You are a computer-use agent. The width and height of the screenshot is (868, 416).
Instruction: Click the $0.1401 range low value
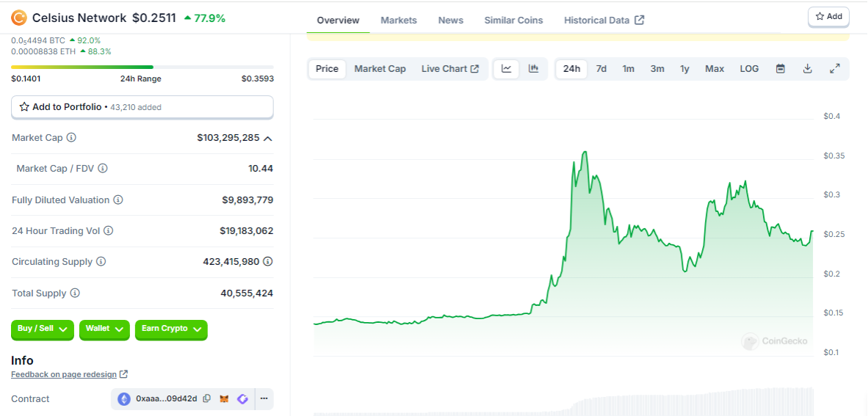(x=26, y=79)
